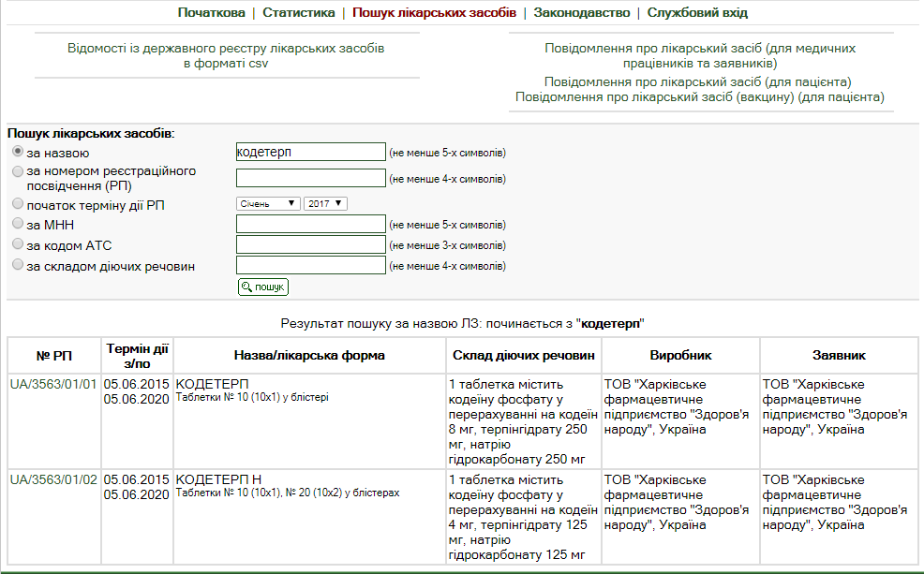
Task: Select the 'за назвою' radio button
Action: click(x=18, y=152)
